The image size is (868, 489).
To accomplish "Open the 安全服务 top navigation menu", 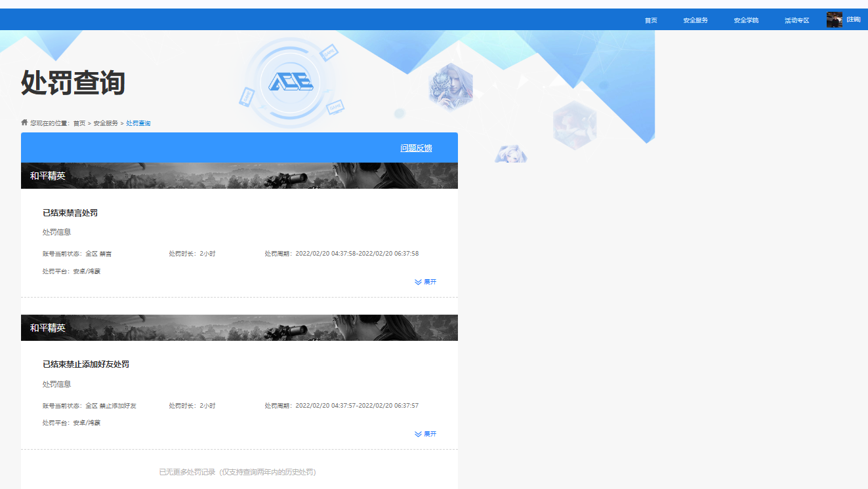I will 695,20.
